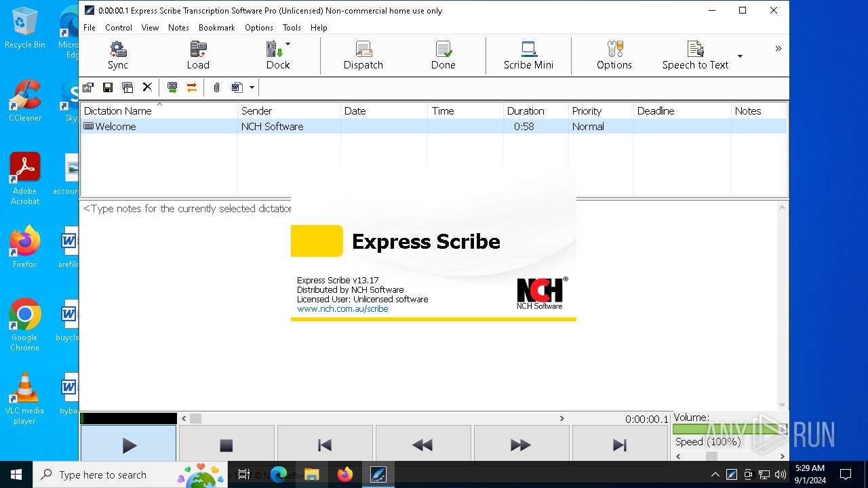868x488 pixels.
Task: Go to end with skip-forward button
Action: point(619,445)
